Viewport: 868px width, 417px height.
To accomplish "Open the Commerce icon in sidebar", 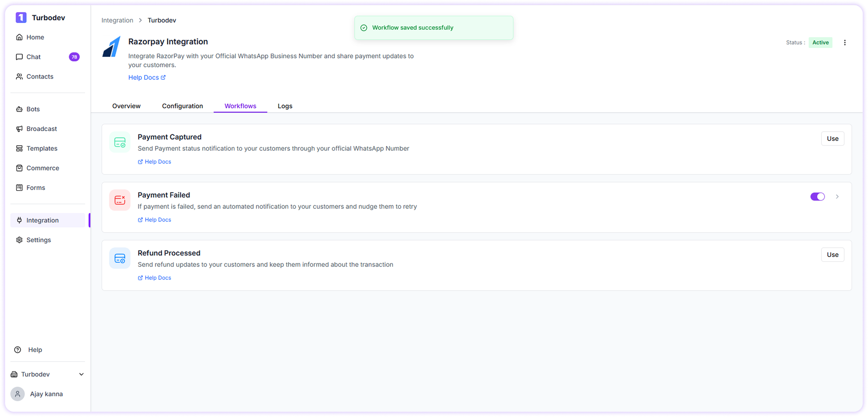I will [x=19, y=168].
